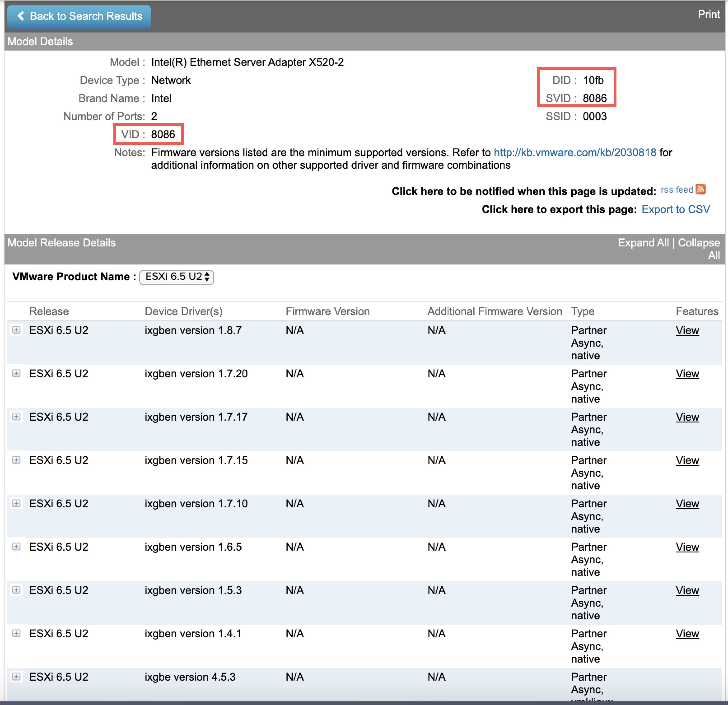Print this page
728x705 pixels.
coord(709,14)
